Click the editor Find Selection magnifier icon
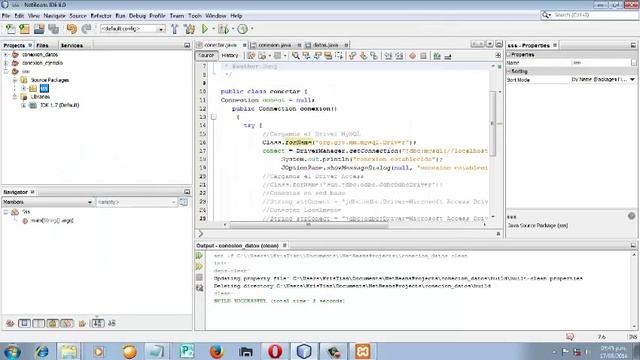The image size is (640, 360). click(296, 56)
